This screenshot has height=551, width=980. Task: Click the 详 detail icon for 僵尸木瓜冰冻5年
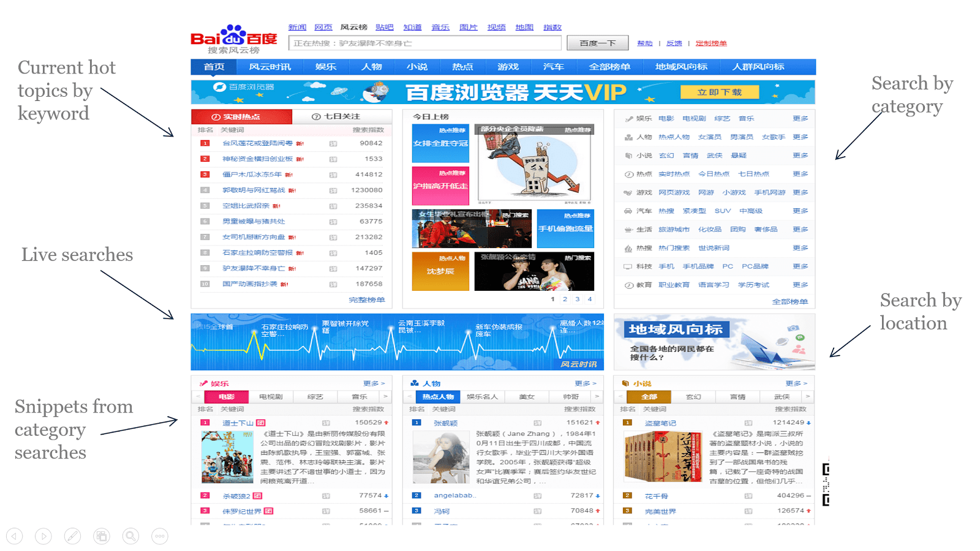333,175
